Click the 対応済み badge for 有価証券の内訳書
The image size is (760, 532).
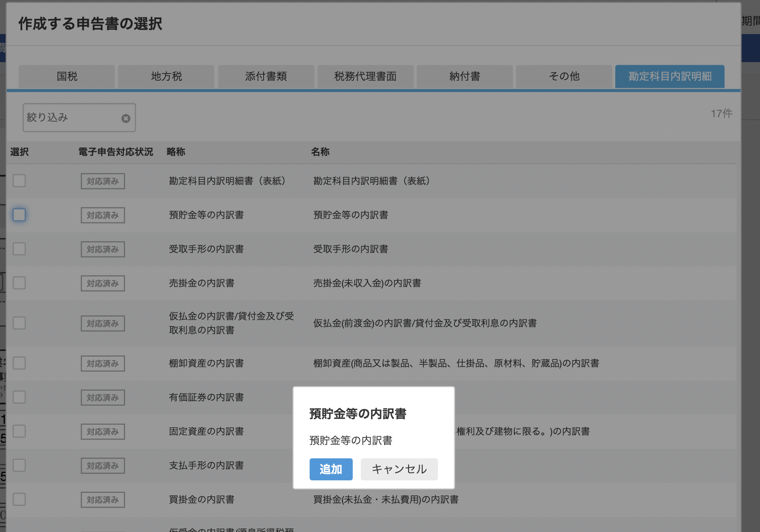coord(103,398)
